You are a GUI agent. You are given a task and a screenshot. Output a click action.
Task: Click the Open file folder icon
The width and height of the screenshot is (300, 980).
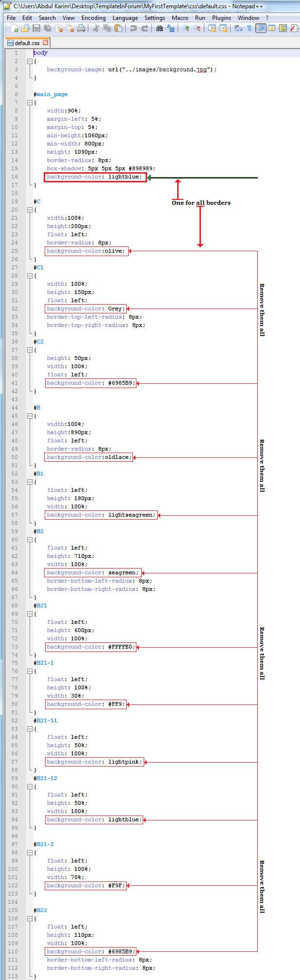pos(25,29)
